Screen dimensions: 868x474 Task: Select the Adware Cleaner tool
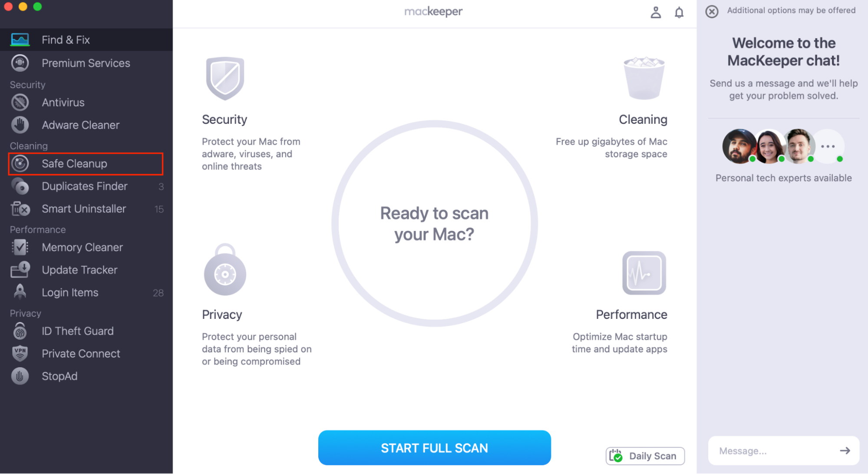pos(80,125)
